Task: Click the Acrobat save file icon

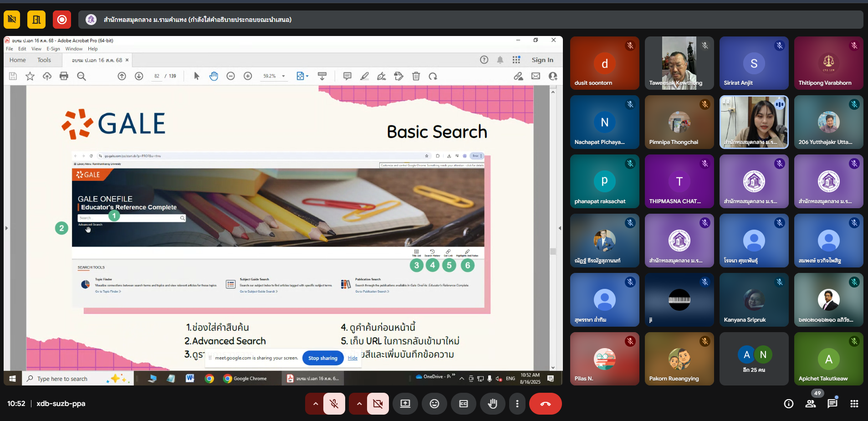Action: click(x=13, y=76)
